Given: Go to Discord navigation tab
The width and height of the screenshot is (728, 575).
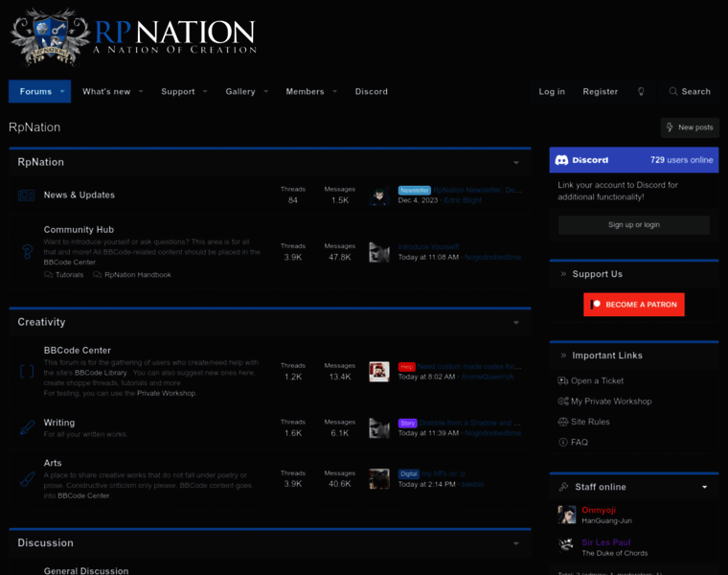Looking at the screenshot, I should pyautogui.click(x=372, y=92).
